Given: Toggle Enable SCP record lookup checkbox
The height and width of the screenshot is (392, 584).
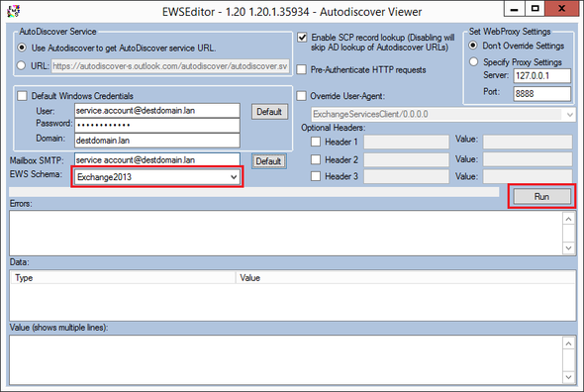Looking at the screenshot, I should coord(302,38).
